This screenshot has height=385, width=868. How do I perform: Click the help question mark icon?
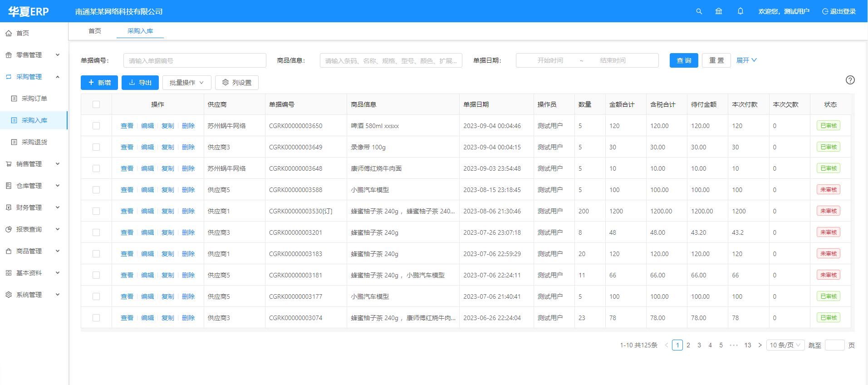[850, 80]
